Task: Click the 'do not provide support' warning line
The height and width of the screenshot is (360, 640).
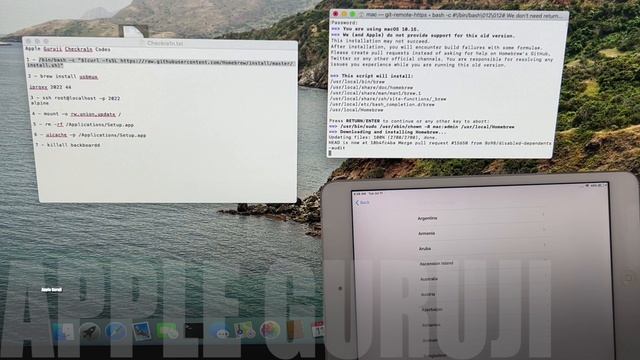Action: pyautogui.click(x=422, y=36)
